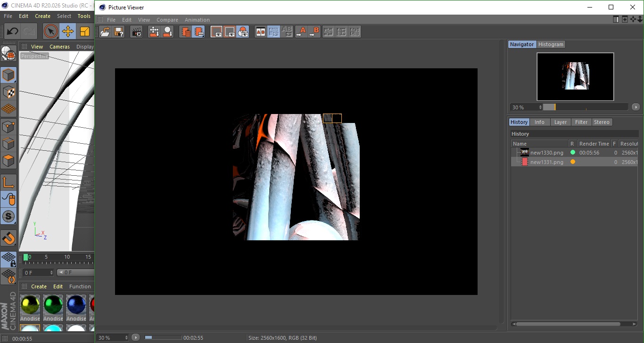Open the Picture Viewer Edit menu
The image size is (644, 343).
click(x=127, y=20)
